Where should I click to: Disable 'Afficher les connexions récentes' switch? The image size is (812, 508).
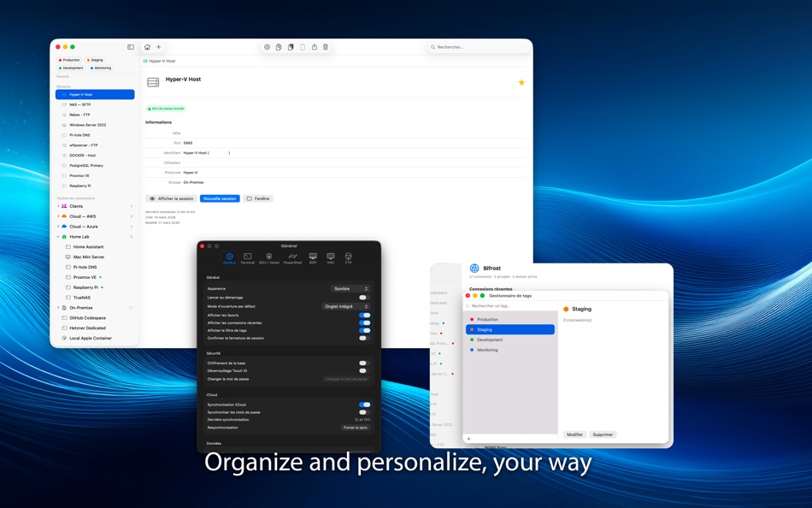click(365, 323)
